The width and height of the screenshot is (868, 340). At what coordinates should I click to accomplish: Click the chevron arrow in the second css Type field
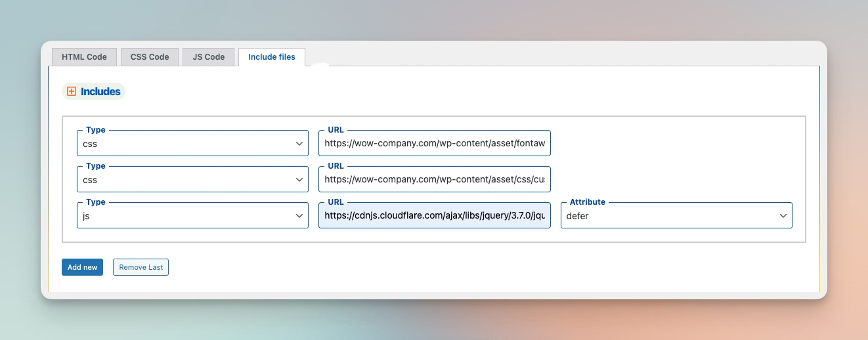[299, 179]
